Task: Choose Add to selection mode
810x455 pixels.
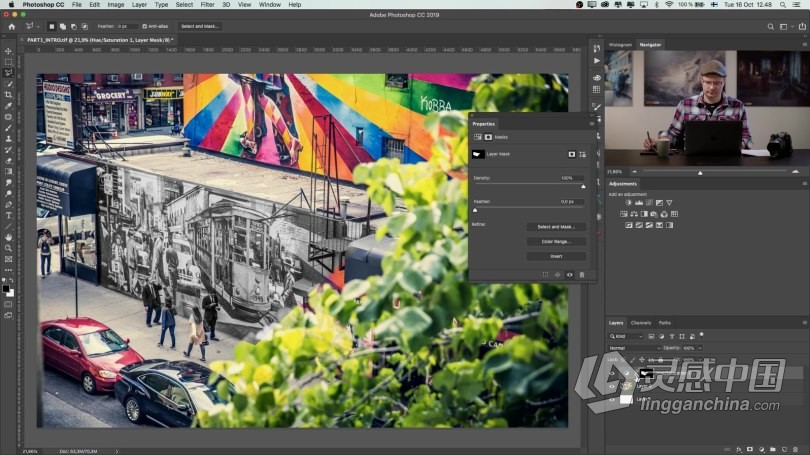Action: pyautogui.click(x=63, y=26)
